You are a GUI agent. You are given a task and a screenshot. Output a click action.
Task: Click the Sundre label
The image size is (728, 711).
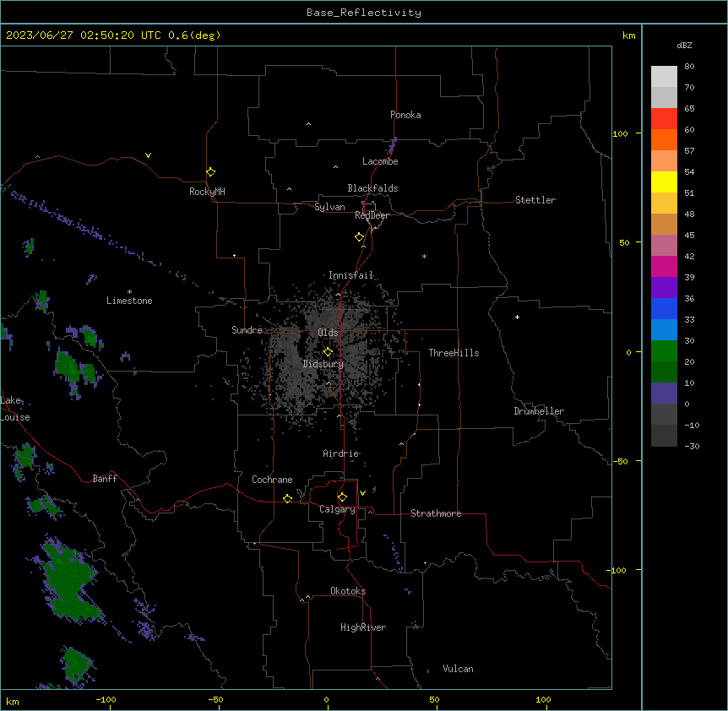[247, 330]
